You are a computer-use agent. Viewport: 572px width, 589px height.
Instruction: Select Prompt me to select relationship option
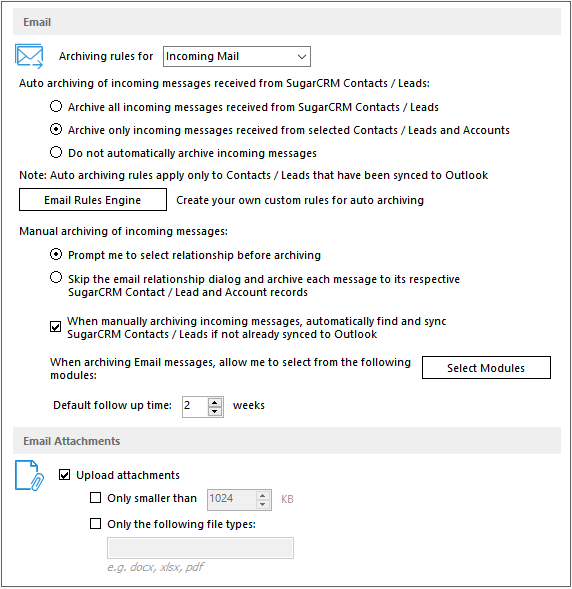pyautogui.click(x=56, y=255)
